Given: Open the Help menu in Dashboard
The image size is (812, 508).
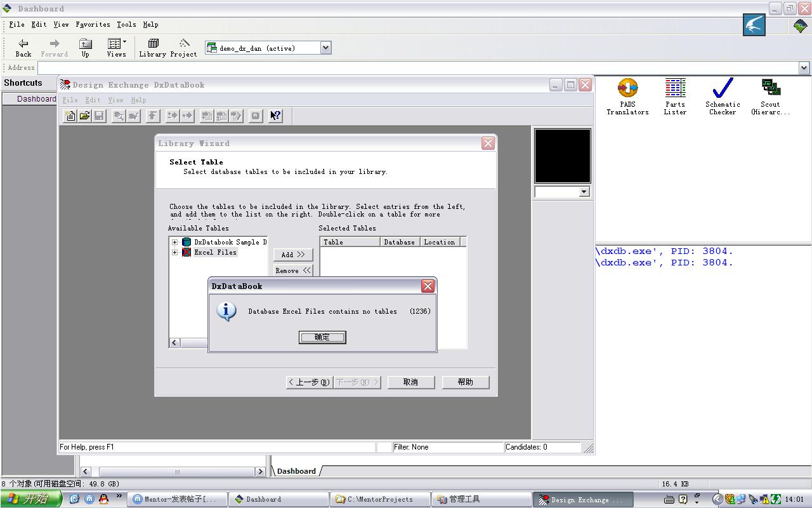Looking at the screenshot, I should click(150, 24).
